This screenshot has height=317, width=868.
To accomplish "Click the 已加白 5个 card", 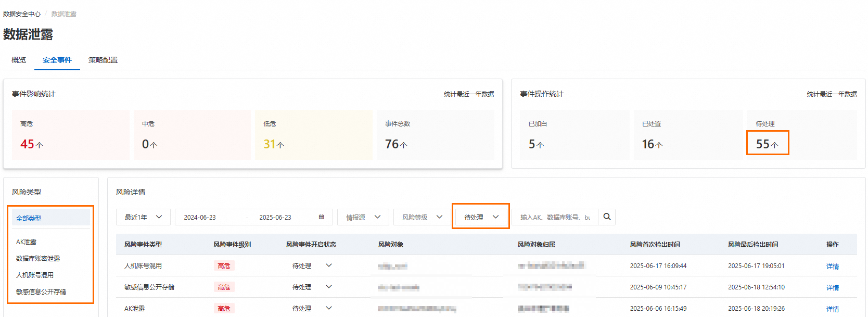I will point(575,134).
